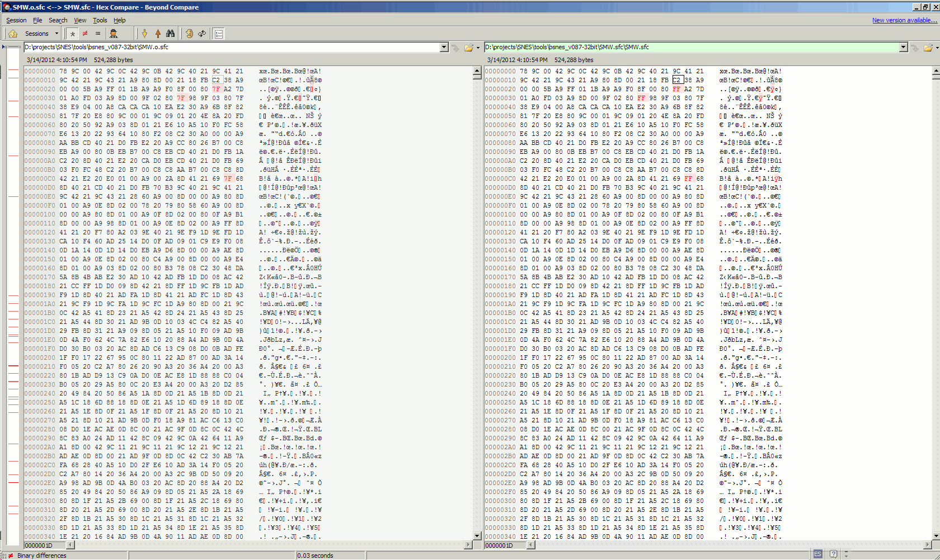Screen dimensions: 940x560
Task: Click the Binary differences status icon
Action: point(11,556)
